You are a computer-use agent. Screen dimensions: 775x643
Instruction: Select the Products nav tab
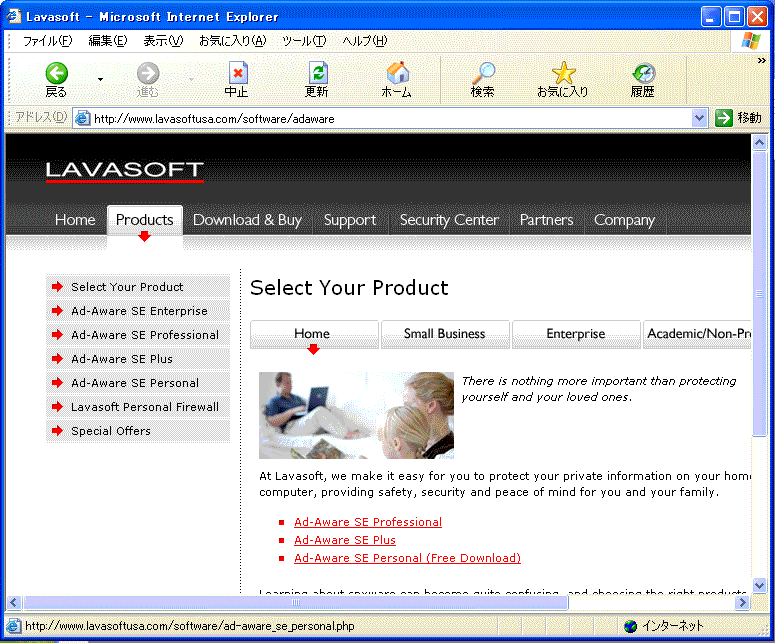point(145,219)
